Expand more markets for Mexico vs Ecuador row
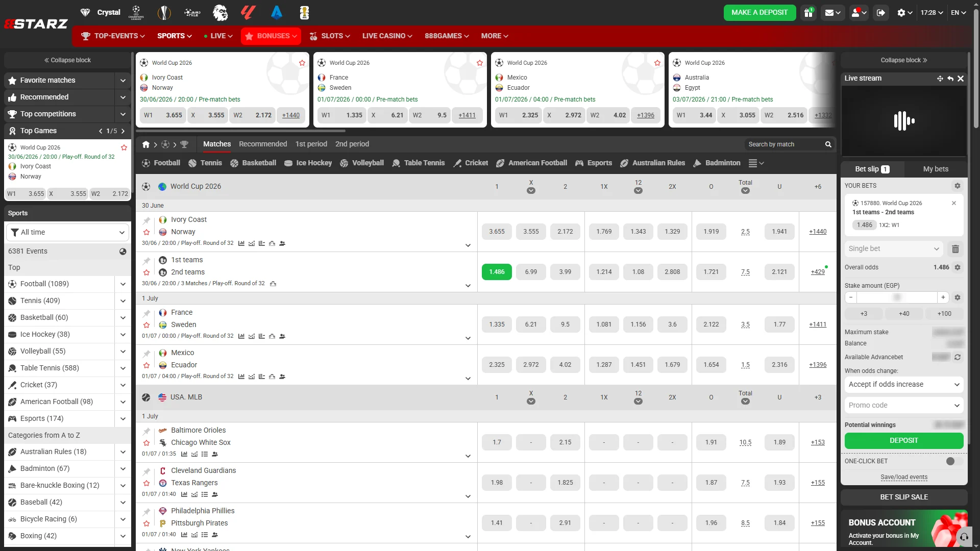Screen dimensions: 980x551 [468, 379]
